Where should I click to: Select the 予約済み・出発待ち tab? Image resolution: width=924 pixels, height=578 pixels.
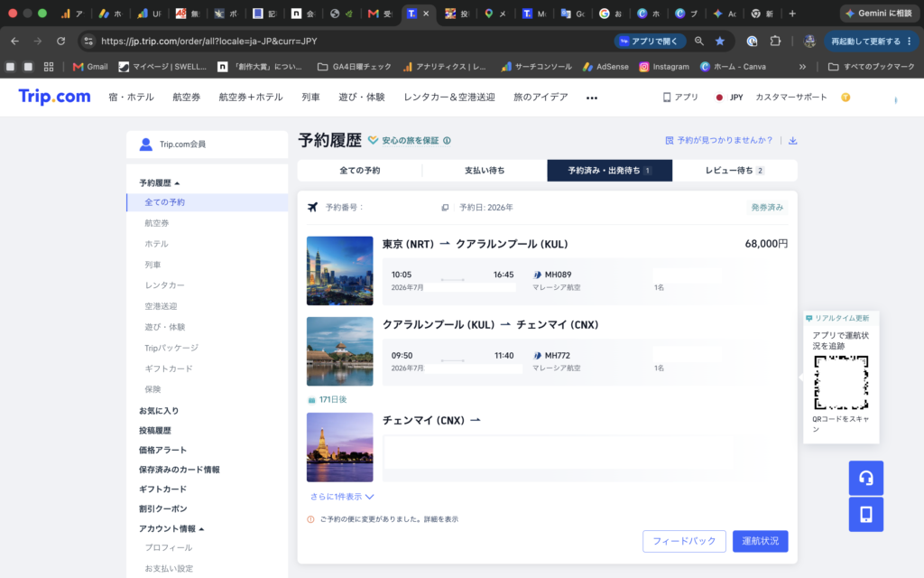click(609, 171)
